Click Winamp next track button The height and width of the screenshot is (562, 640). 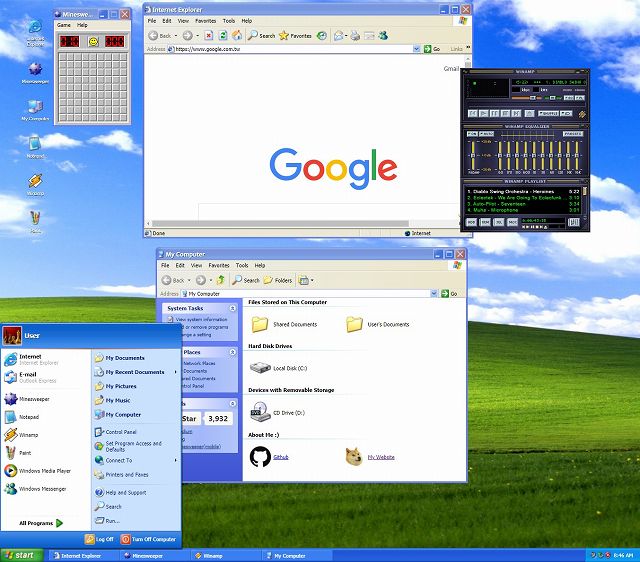pos(516,113)
